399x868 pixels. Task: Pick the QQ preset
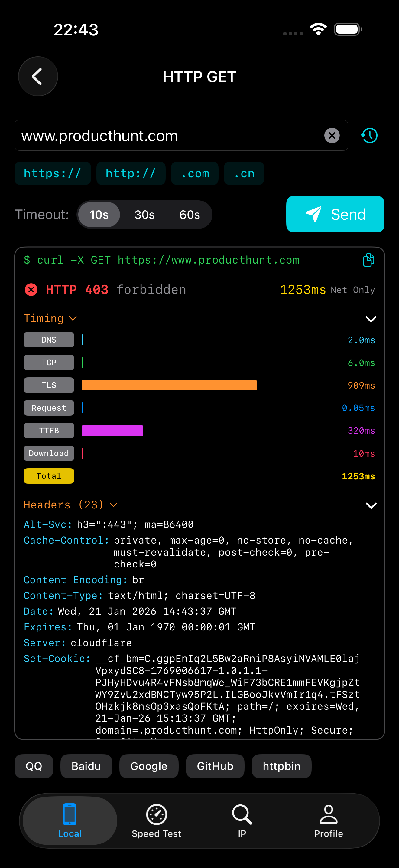click(x=34, y=766)
